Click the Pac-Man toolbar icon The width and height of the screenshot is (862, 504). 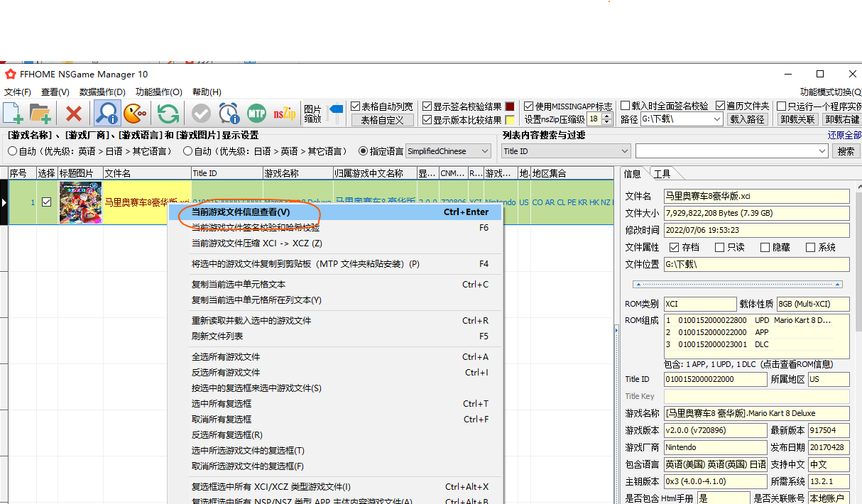click(135, 114)
